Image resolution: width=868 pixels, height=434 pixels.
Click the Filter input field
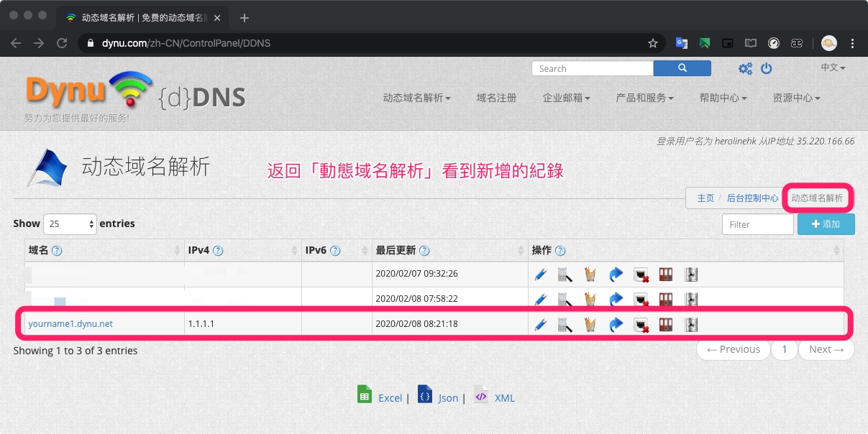coord(757,224)
